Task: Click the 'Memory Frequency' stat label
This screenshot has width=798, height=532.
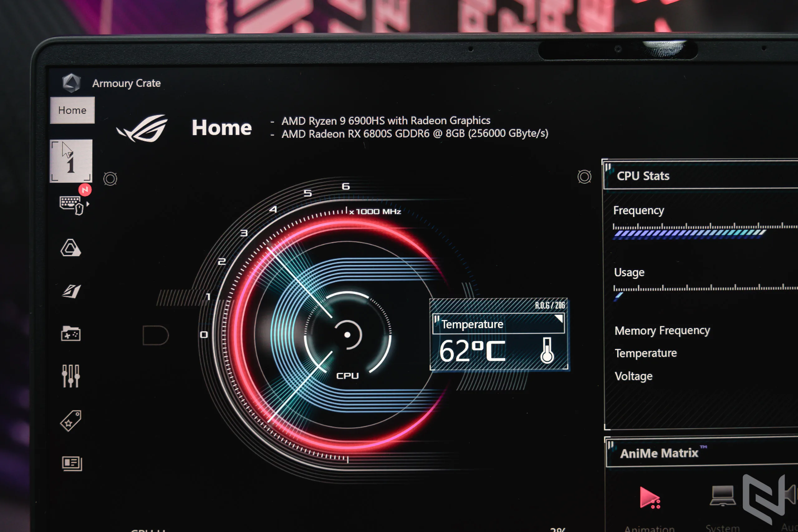Action: coord(662,330)
